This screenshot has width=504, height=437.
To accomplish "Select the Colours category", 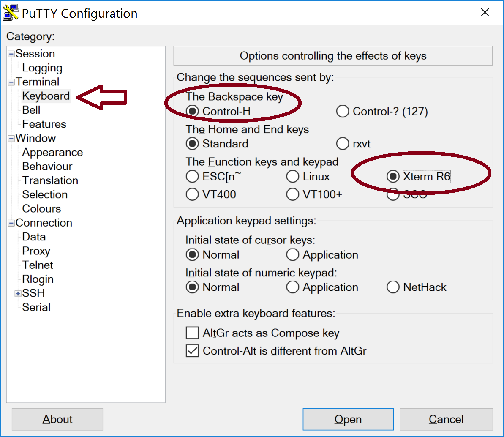I will [41, 209].
